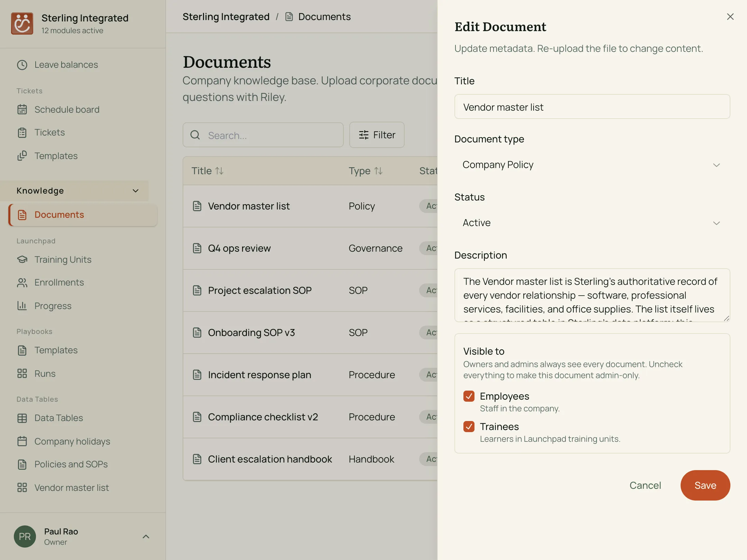
Task: Click the Enrollments people icon
Action: tap(22, 283)
